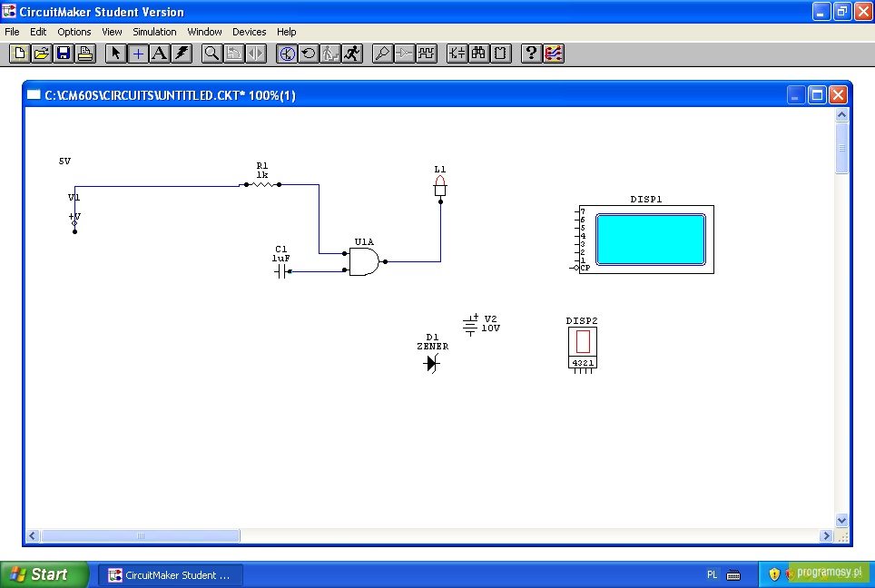875x588 pixels.
Task: Open the Simulation menu
Action: (x=154, y=32)
